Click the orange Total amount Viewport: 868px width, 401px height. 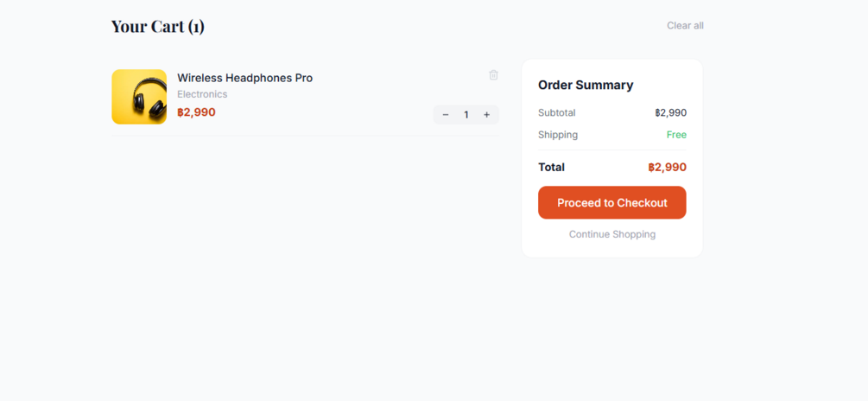tap(667, 168)
